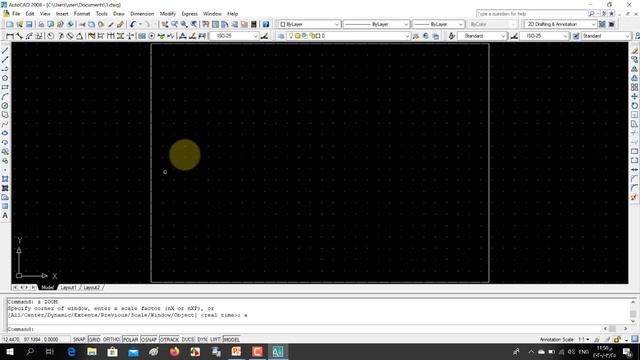Image resolution: width=640 pixels, height=360 pixels.
Task: Open the Format menu
Action: coord(82,14)
